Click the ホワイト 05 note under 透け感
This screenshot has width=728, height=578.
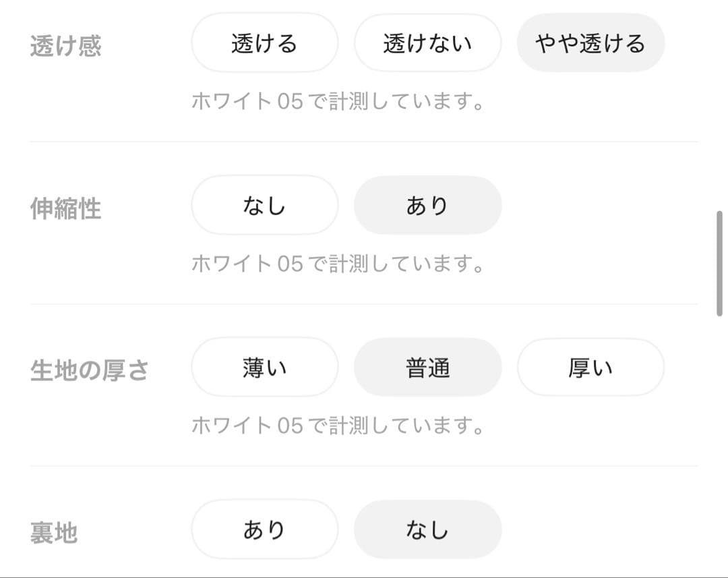(x=338, y=102)
